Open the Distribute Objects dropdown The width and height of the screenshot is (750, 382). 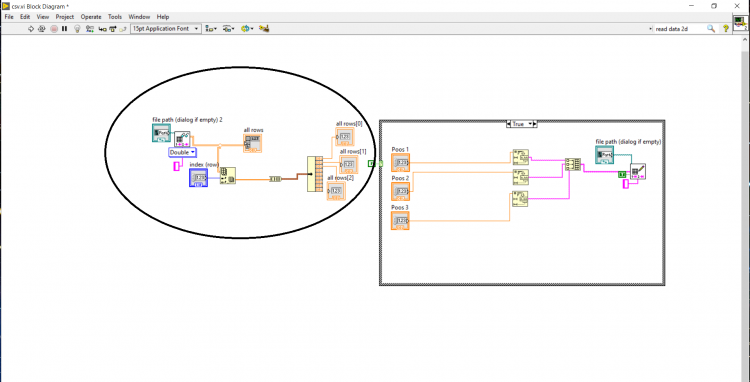[229, 29]
